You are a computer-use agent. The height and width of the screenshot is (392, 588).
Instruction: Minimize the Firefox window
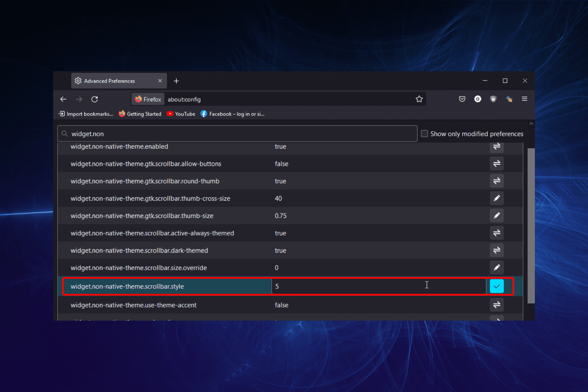coord(485,81)
